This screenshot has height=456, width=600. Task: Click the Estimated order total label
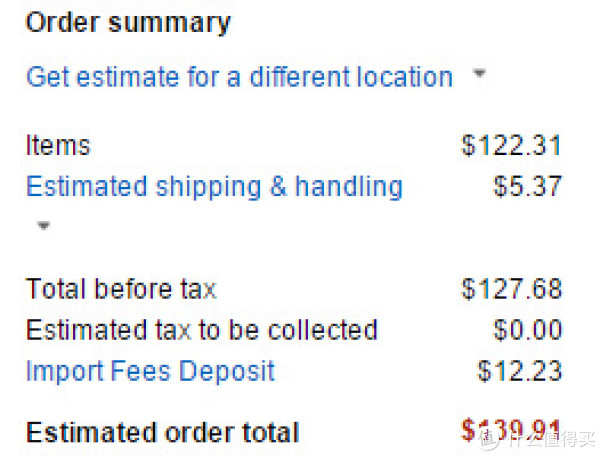(162, 432)
